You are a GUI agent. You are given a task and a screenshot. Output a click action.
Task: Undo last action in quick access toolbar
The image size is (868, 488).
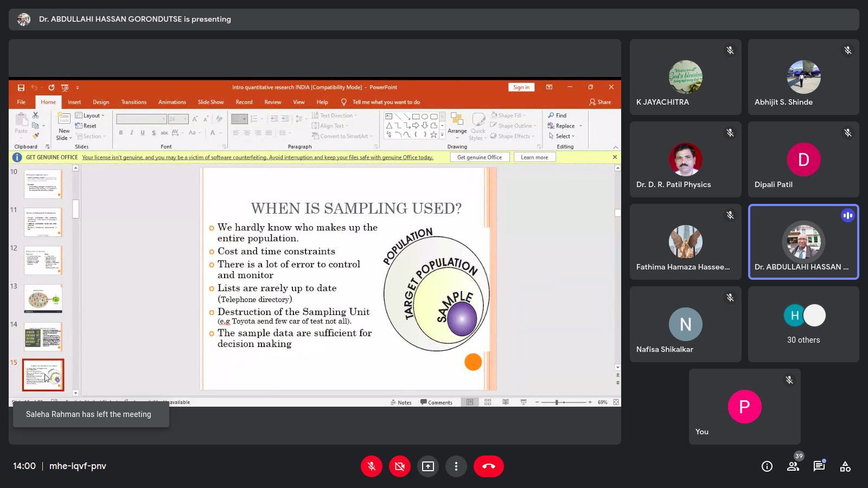pyautogui.click(x=34, y=87)
